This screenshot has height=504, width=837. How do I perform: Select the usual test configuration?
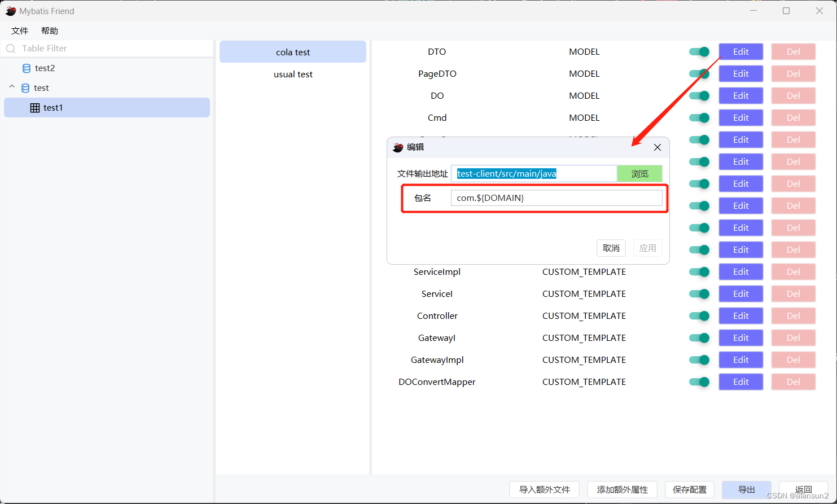[293, 74]
